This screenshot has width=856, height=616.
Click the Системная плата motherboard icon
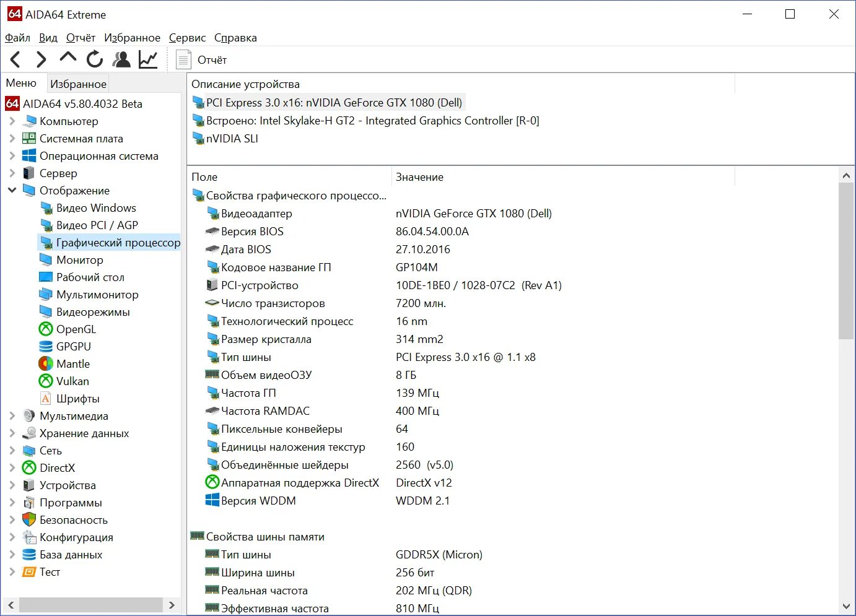pyautogui.click(x=29, y=139)
